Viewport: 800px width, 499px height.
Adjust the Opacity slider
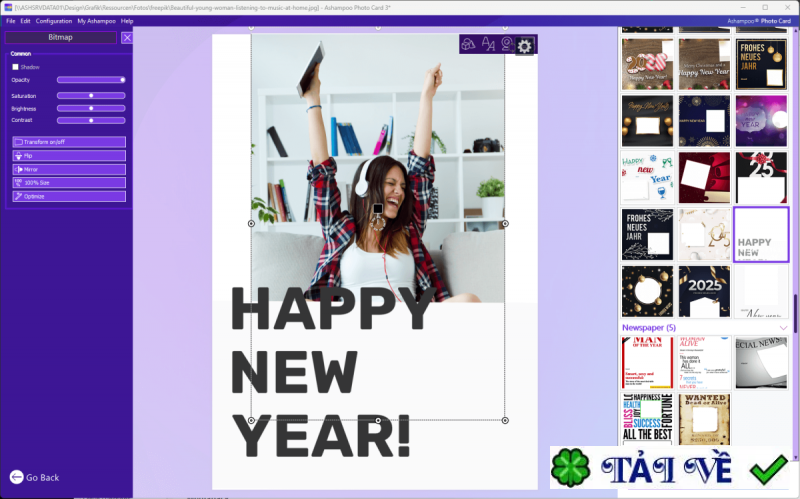click(91, 80)
